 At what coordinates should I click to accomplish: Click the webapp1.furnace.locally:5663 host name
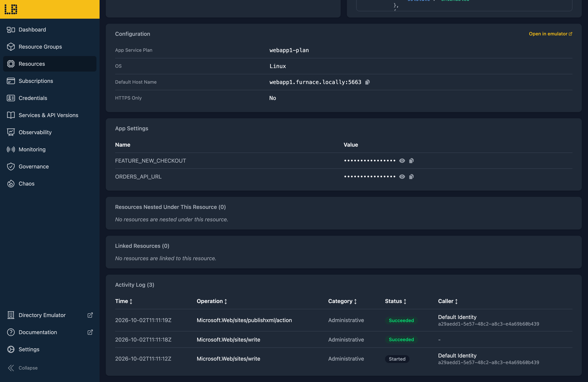pos(315,82)
